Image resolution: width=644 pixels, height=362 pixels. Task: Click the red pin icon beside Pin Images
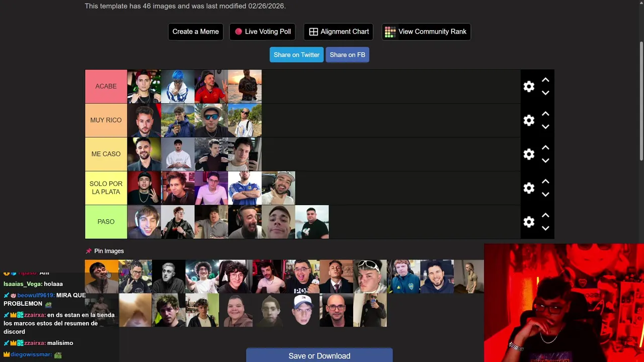89,251
